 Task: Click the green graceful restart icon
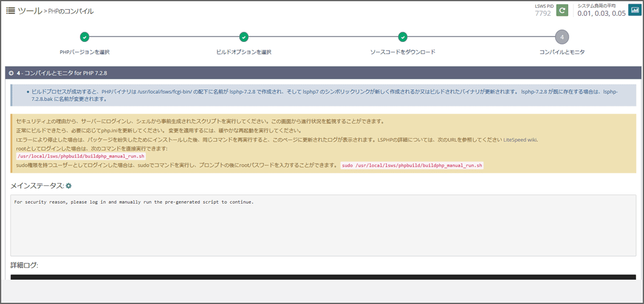coord(562,10)
